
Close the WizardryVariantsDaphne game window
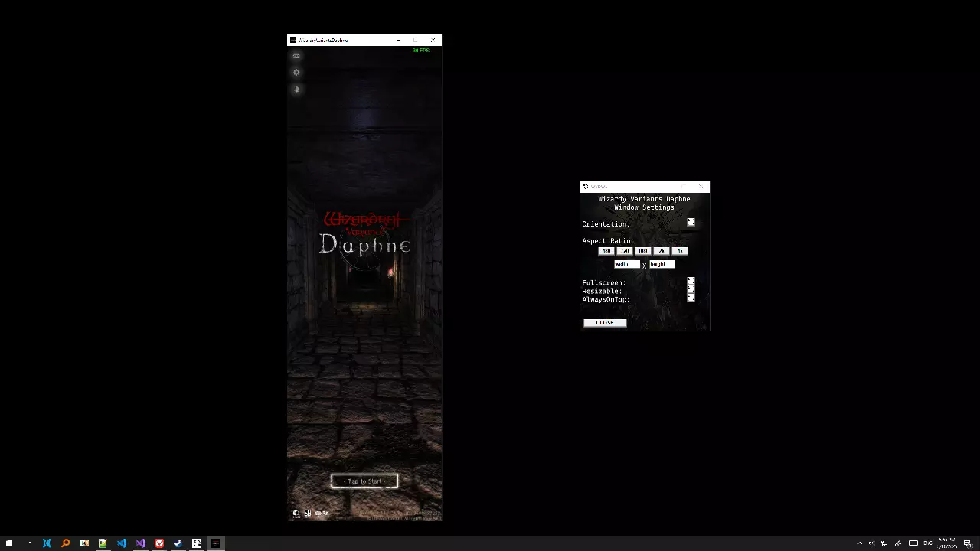point(433,40)
